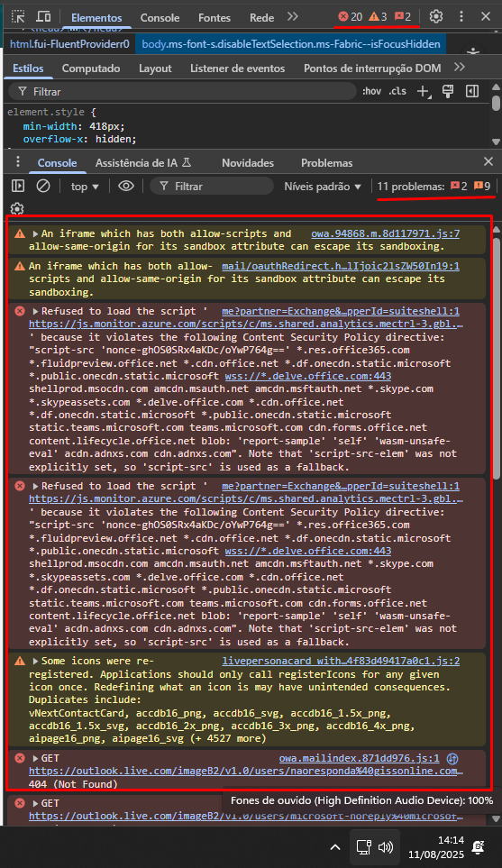The height and width of the screenshot is (868, 502).
Task: Open owa.94868.m.8d117971.js:7 source link
Action: 385,233
